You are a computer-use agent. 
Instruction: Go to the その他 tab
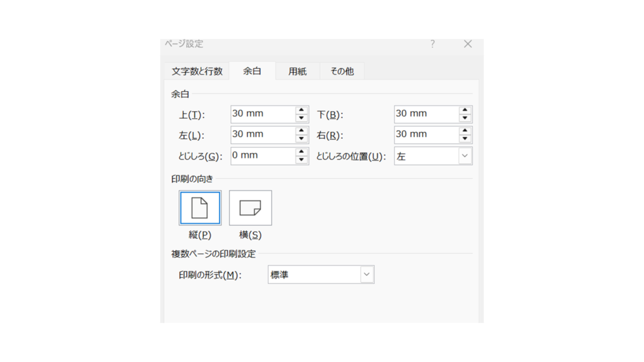pyautogui.click(x=341, y=72)
